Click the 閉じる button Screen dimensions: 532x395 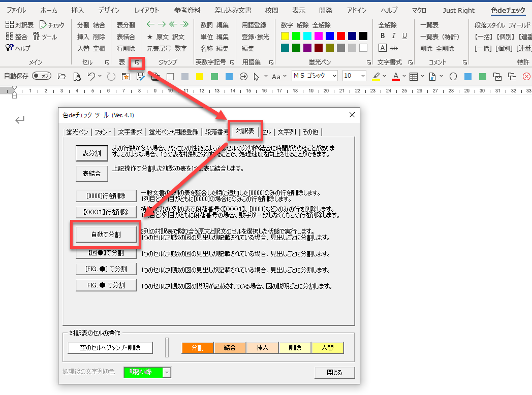pos(334,373)
